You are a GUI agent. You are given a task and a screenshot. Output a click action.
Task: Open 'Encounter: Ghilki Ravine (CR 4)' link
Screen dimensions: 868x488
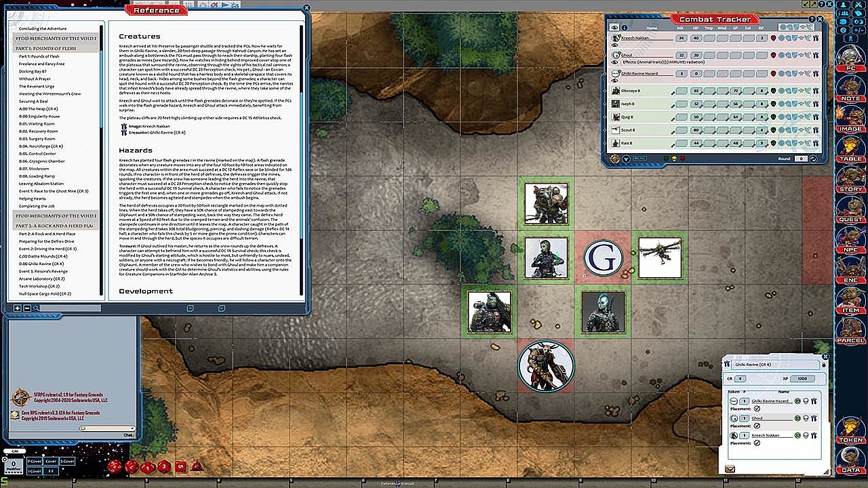click(155, 132)
